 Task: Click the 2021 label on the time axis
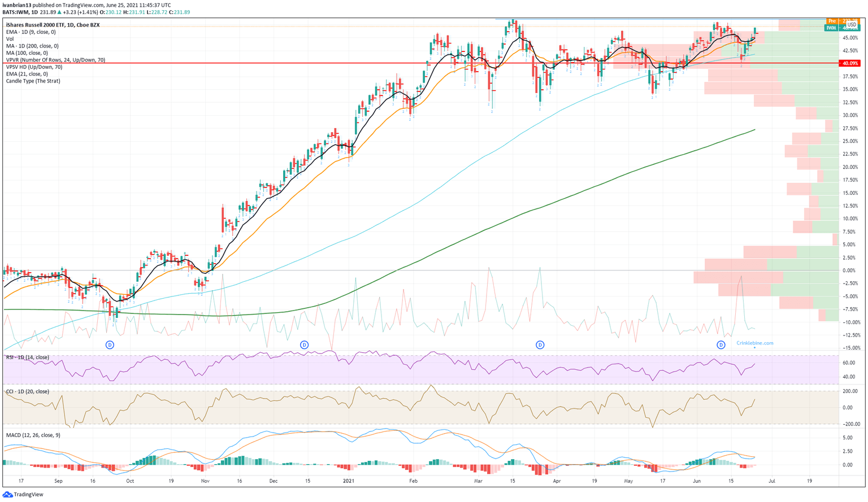(x=349, y=481)
